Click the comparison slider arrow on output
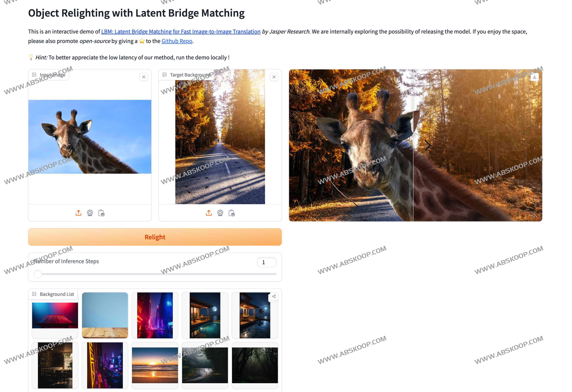572x392 pixels. coord(427,145)
